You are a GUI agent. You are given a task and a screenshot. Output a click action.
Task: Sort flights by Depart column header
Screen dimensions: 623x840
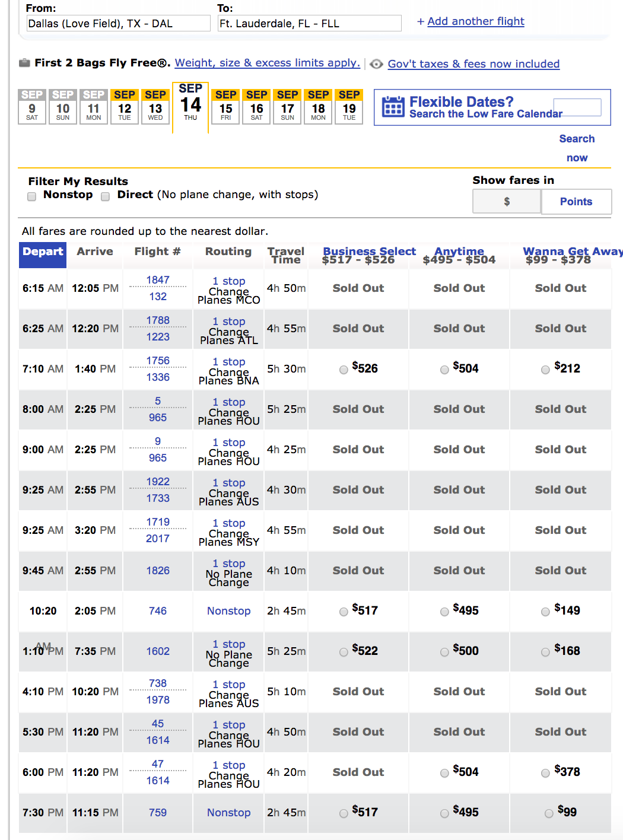(x=43, y=252)
